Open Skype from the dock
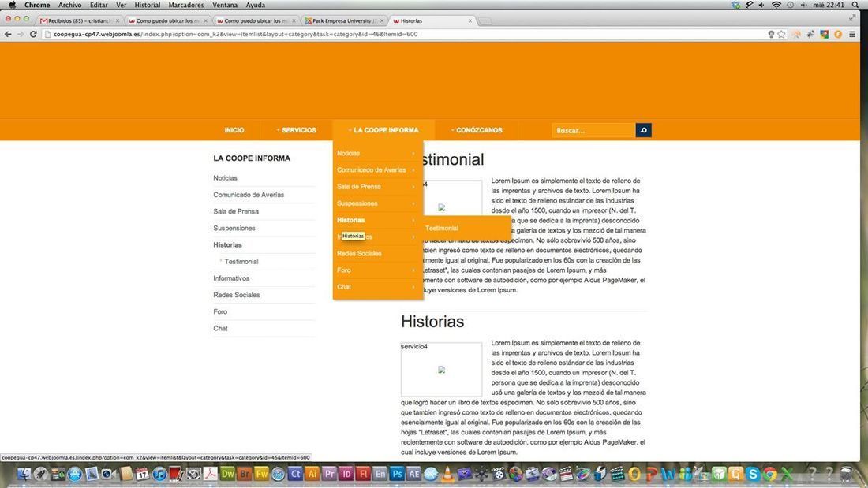Viewport: 868px width, 488px height. point(752,474)
